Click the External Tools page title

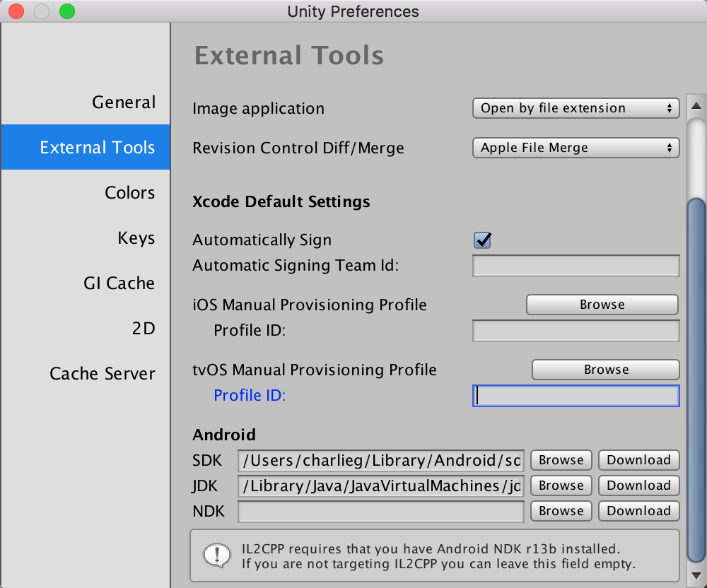pos(289,55)
